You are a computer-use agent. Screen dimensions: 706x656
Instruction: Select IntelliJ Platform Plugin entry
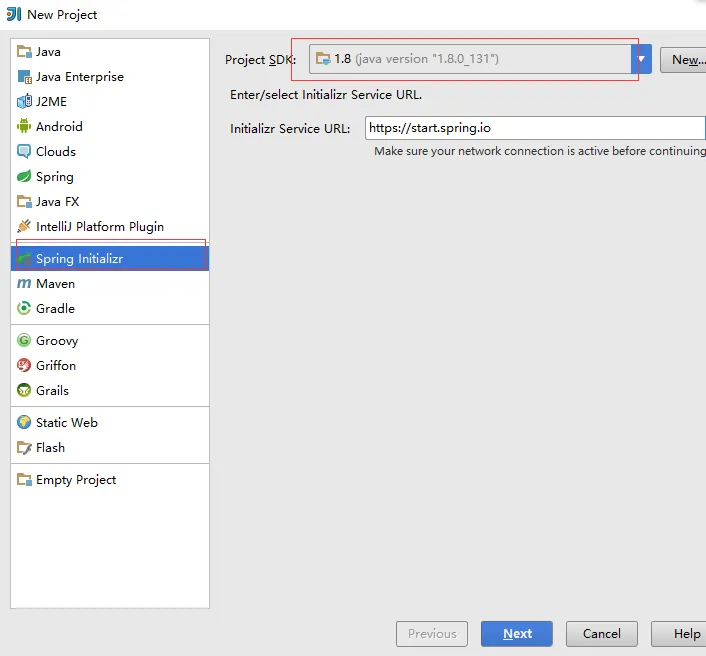click(110, 226)
